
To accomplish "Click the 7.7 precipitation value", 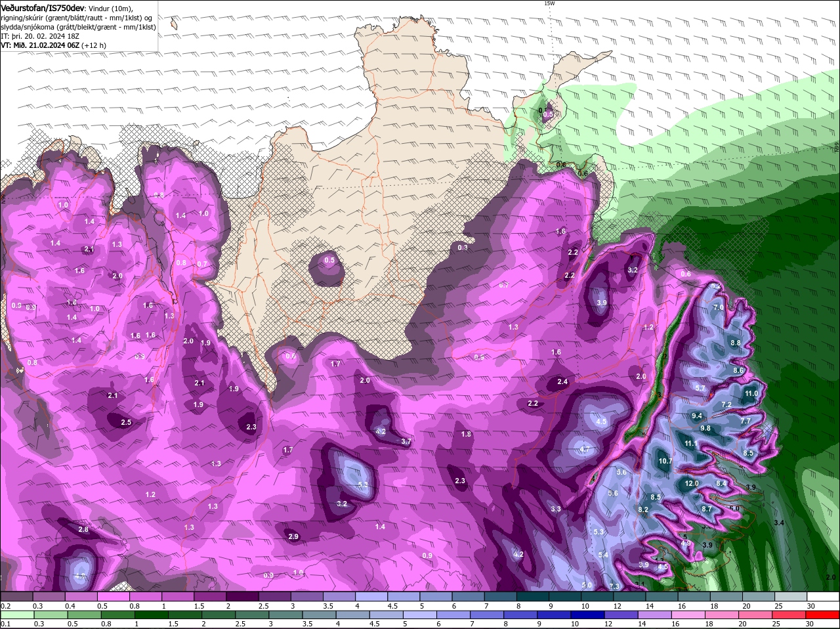I will point(745,421).
